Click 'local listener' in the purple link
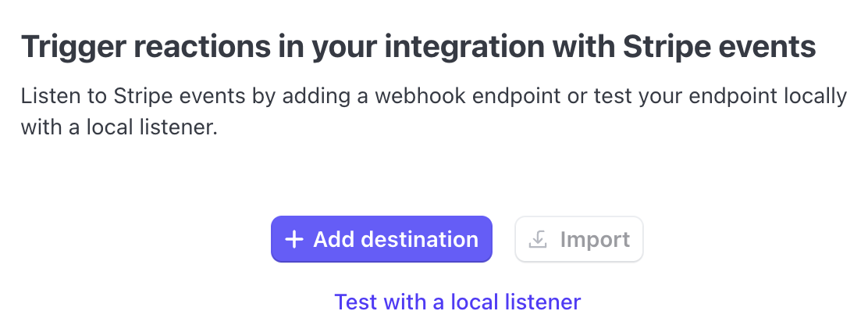Viewport: 868px width, 336px height. [516, 302]
